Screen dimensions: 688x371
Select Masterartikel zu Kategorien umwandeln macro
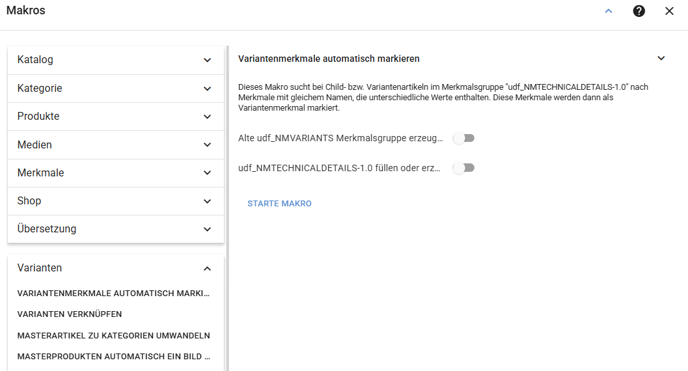(114, 336)
